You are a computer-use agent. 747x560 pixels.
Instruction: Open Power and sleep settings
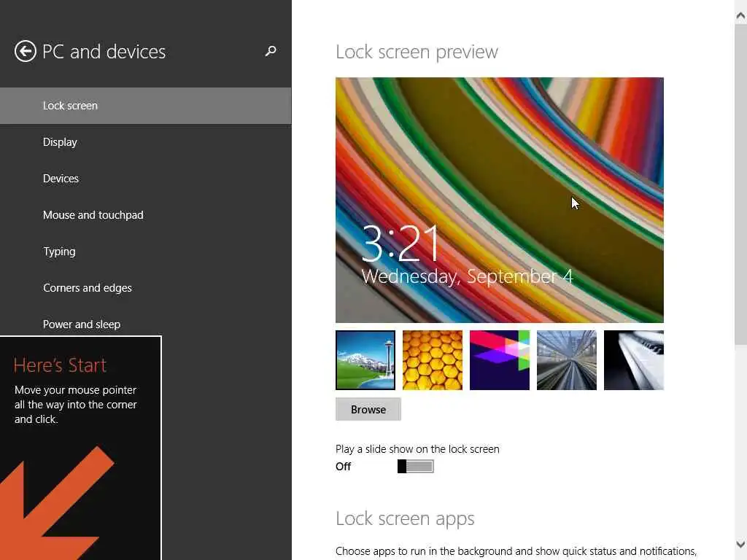coord(81,324)
